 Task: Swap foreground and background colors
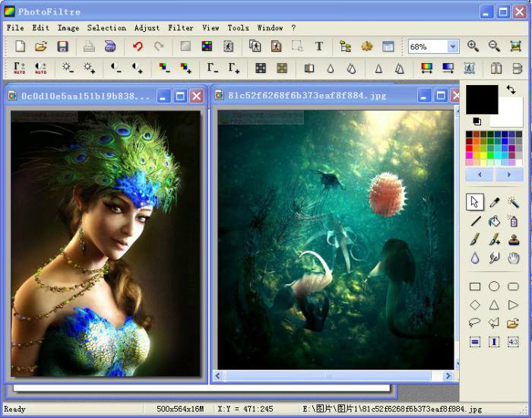click(x=511, y=90)
